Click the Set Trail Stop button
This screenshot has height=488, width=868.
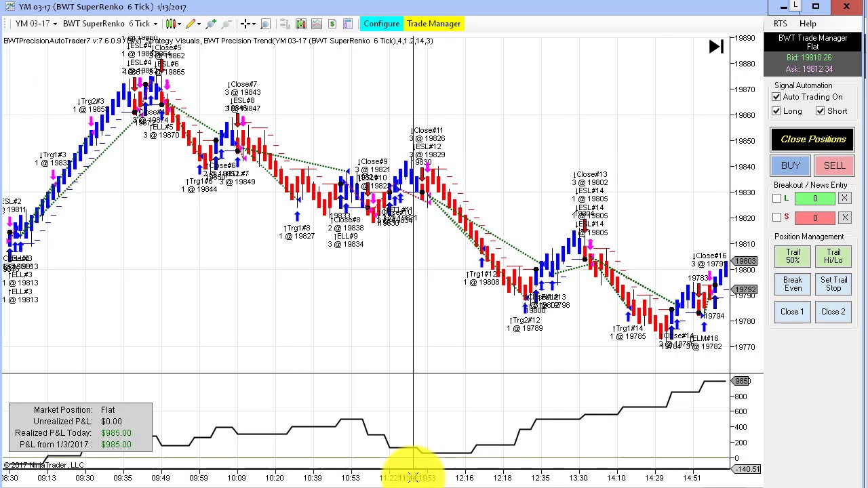click(833, 284)
